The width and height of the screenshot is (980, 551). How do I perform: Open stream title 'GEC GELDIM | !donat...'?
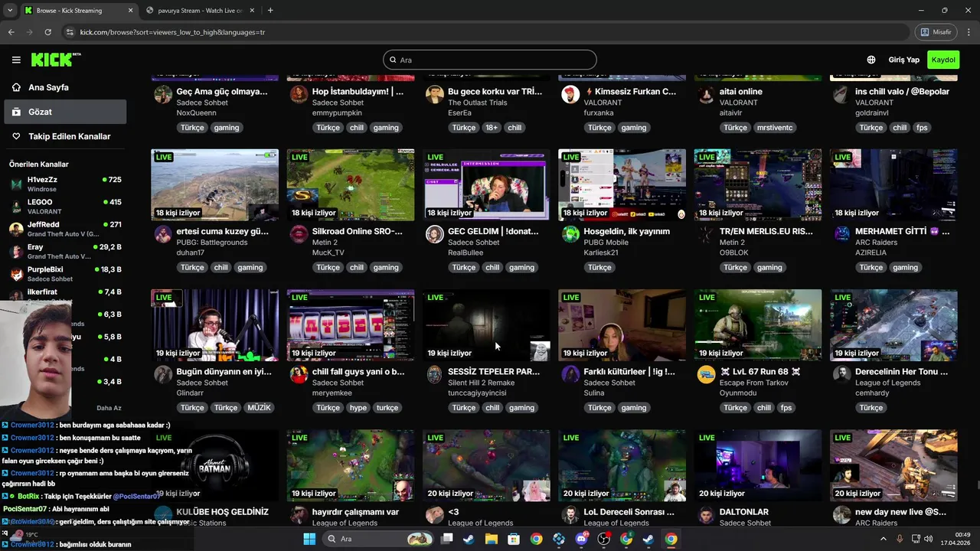[493, 231]
